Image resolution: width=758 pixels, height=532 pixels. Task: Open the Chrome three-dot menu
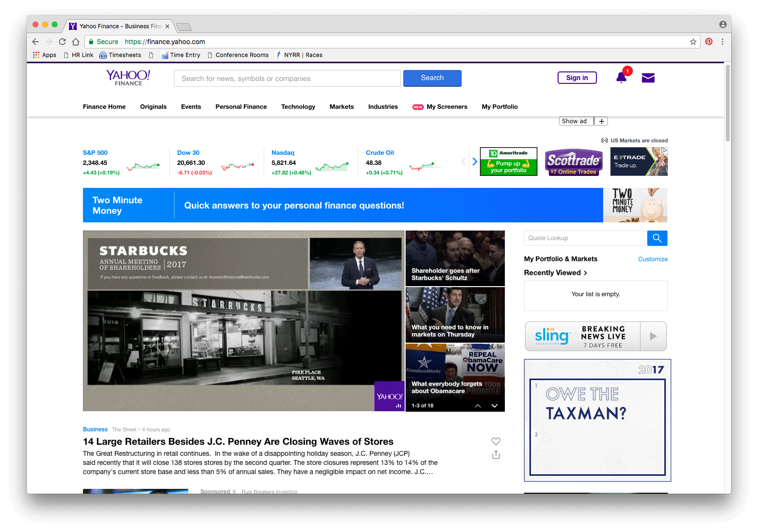[x=723, y=42]
